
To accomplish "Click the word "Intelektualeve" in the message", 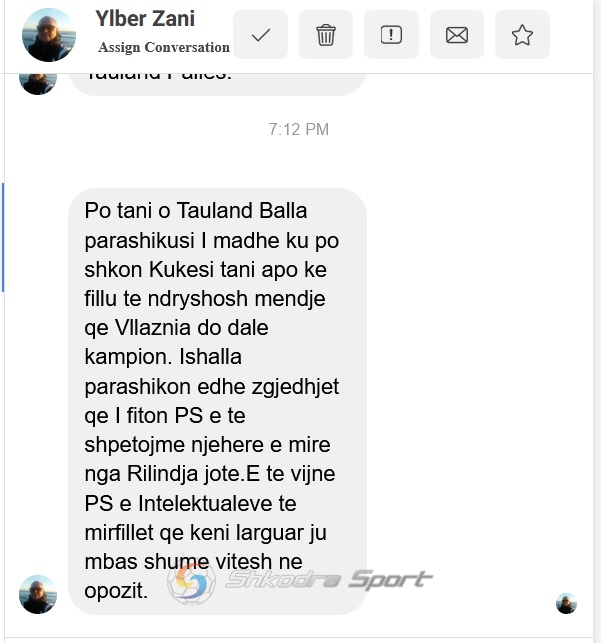I will (x=205, y=504).
